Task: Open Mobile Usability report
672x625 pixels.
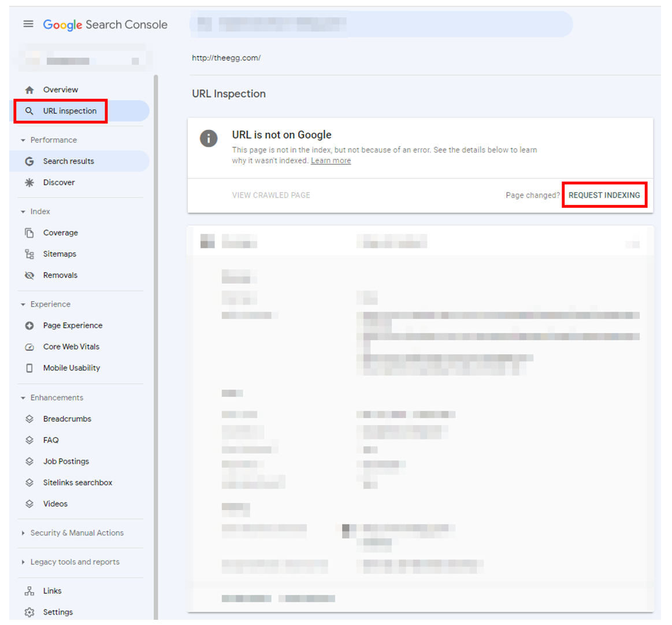Action: coord(79,368)
